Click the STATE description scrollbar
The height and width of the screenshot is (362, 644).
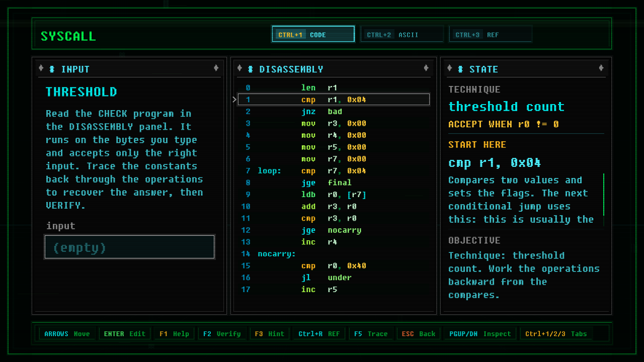(x=603, y=201)
